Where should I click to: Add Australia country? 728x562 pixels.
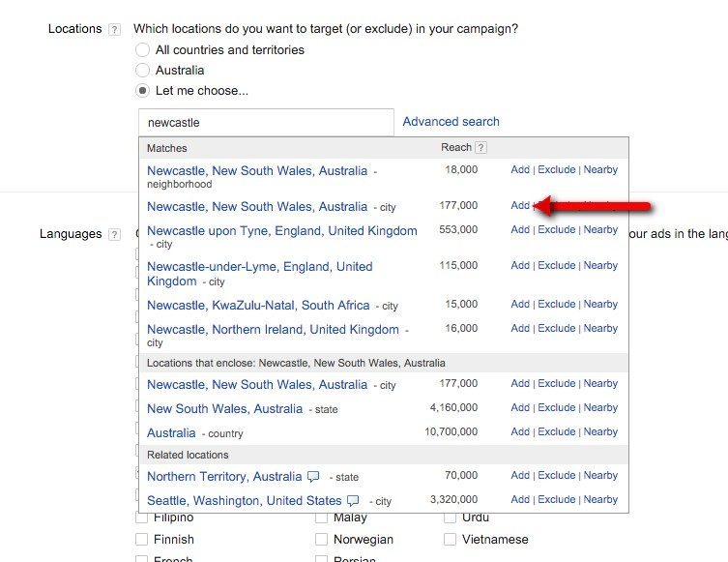520,431
